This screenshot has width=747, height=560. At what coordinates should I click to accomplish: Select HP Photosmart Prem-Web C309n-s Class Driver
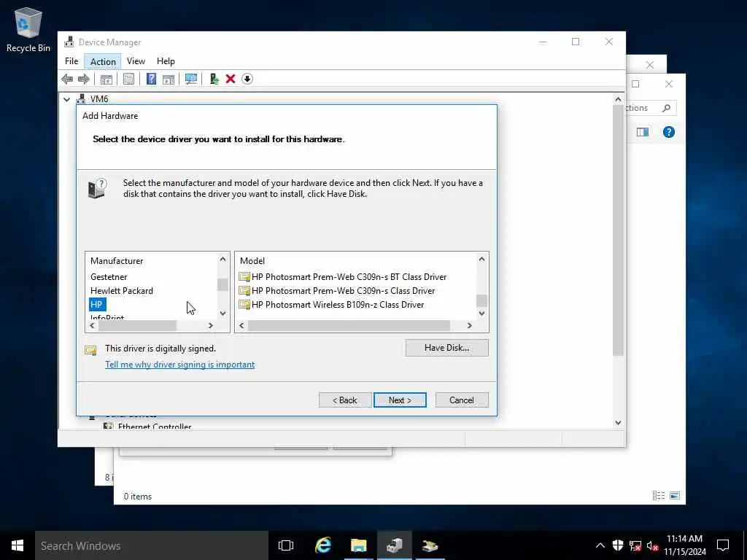343,291
